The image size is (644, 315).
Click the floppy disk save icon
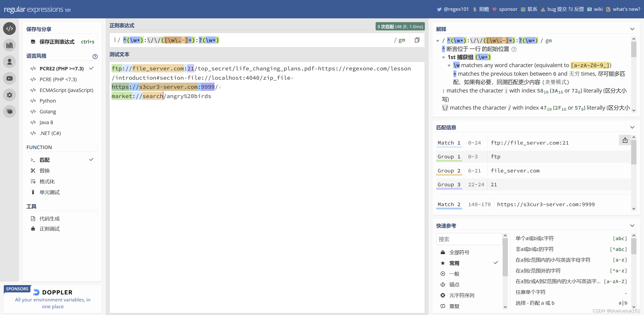tap(33, 42)
